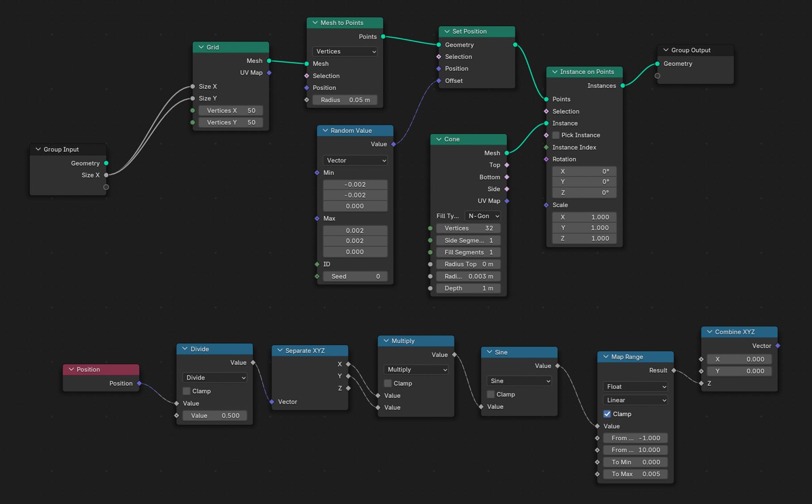This screenshot has width=812, height=504.
Task: Click the Cone node's Mesh output socket
Action: (506, 153)
